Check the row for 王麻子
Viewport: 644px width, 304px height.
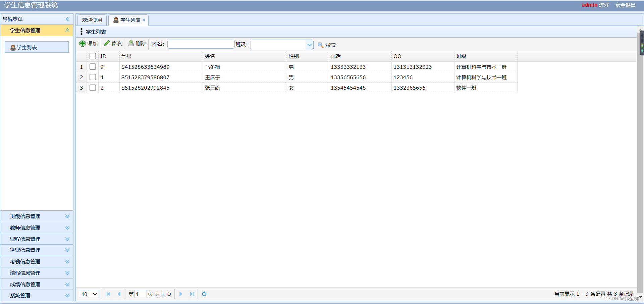pyautogui.click(x=93, y=77)
